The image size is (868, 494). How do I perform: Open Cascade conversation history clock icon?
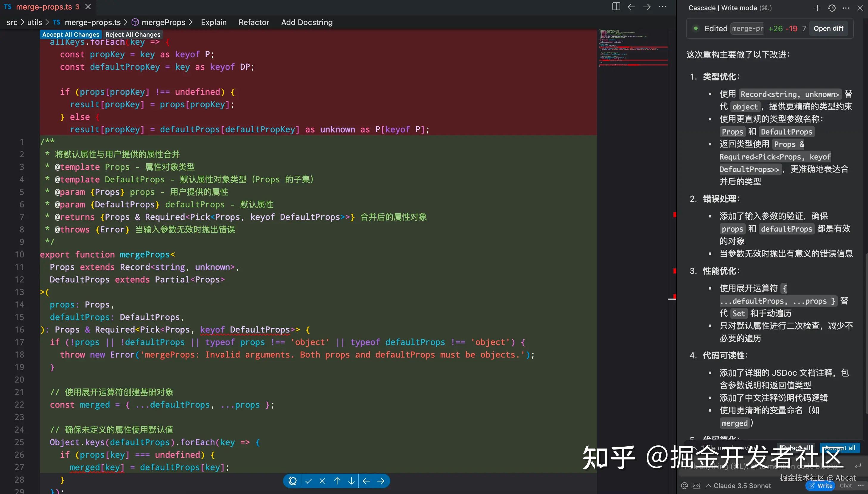click(832, 8)
